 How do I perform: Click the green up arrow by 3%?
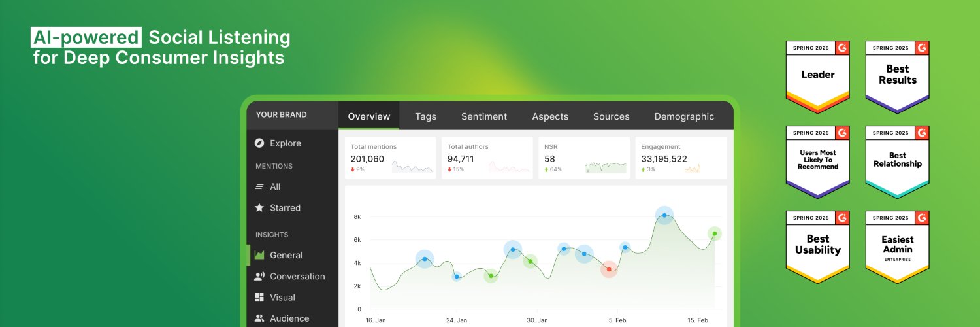[644, 170]
